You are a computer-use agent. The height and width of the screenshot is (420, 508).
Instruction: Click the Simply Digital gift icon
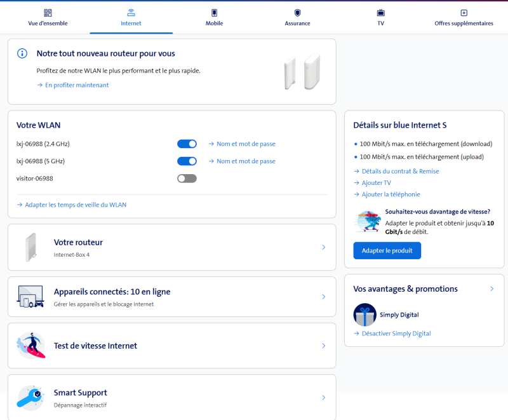click(364, 315)
